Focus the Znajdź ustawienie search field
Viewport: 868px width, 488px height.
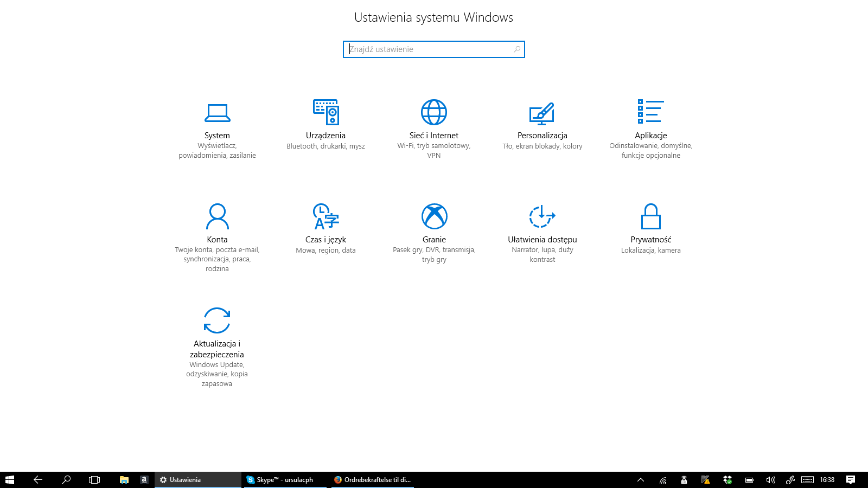434,49
